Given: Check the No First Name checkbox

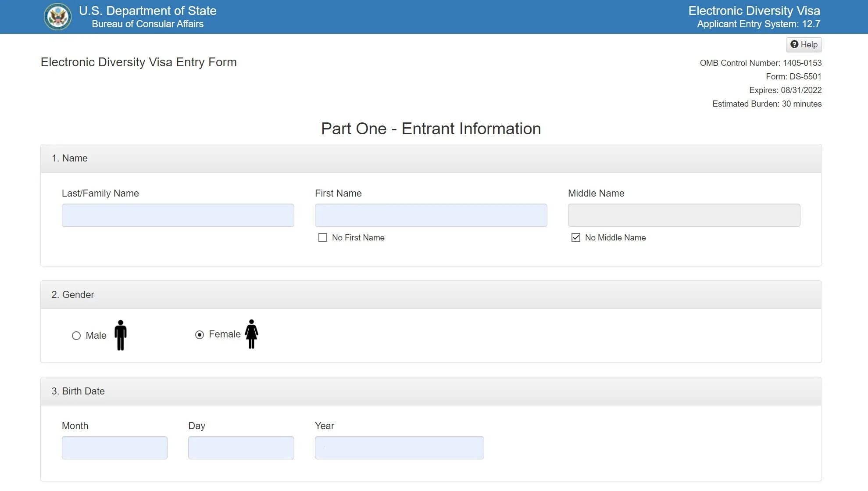Looking at the screenshot, I should pyautogui.click(x=323, y=237).
